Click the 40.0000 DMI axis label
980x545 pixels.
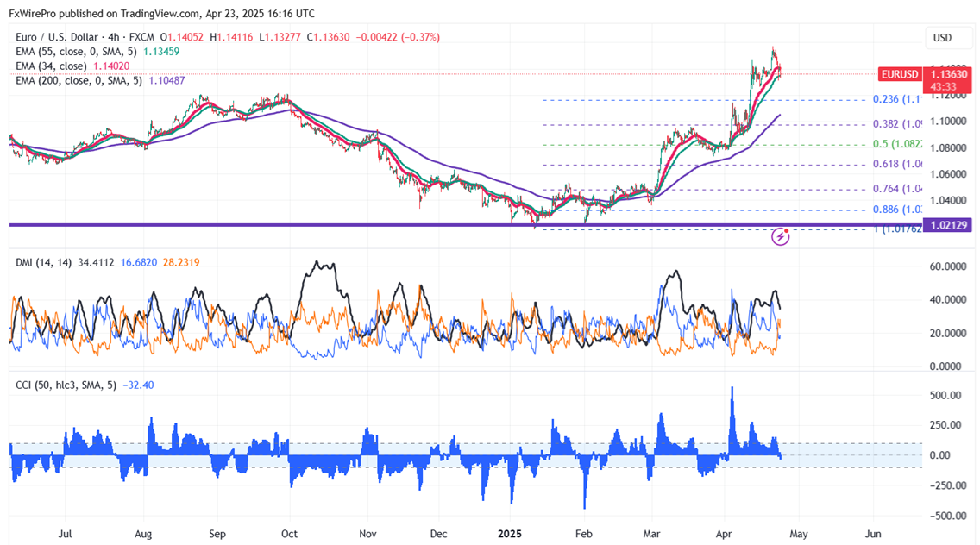[948, 300]
